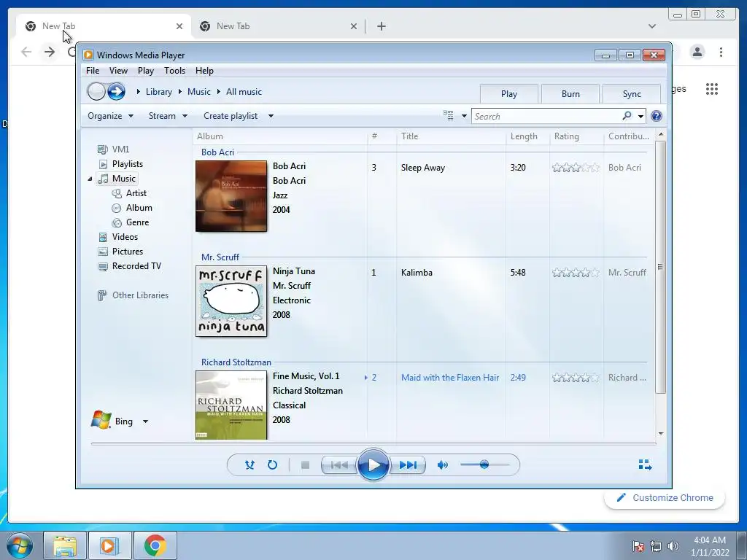Select Artist under Music
The height and width of the screenshot is (560, 747).
click(136, 192)
